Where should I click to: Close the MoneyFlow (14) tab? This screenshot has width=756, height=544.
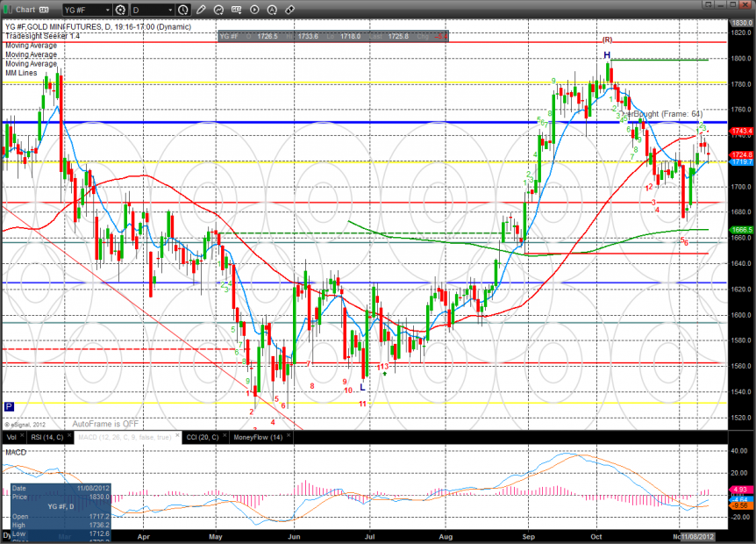click(289, 435)
